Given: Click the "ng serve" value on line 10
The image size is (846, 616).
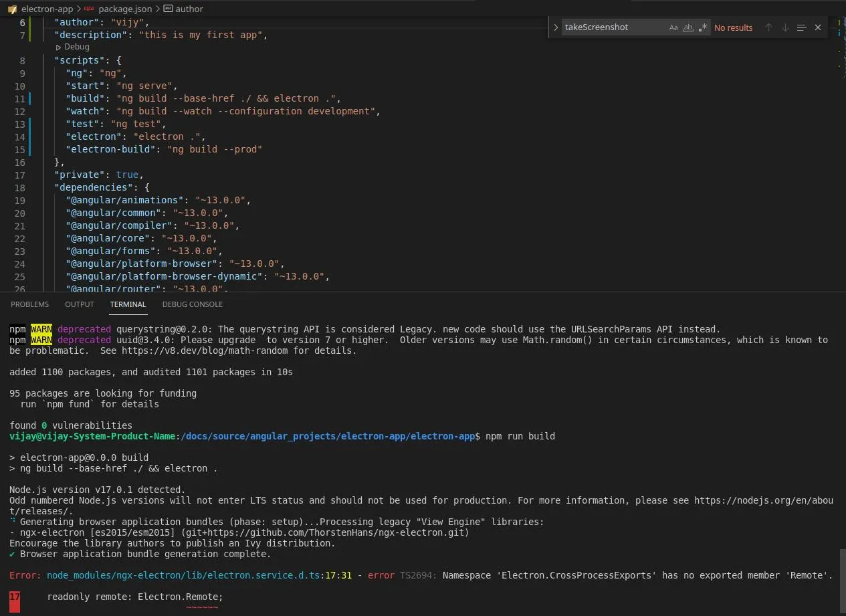Looking at the screenshot, I should click(144, 86).
